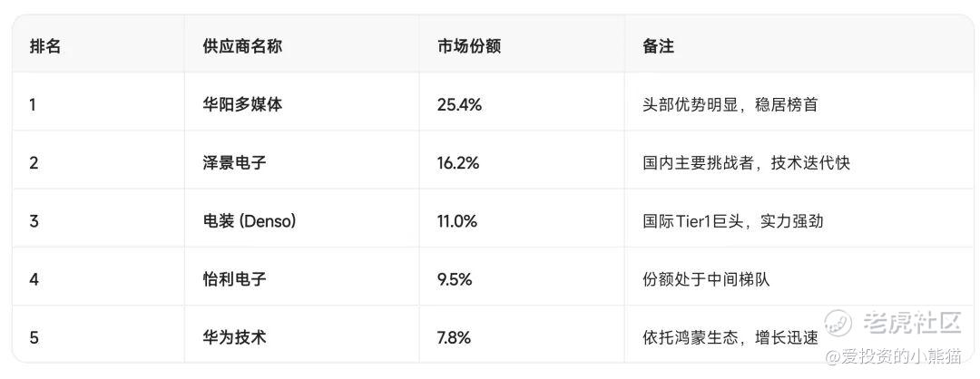
Task: Click the 7.8% market share value
Action: tap(454, 337)
